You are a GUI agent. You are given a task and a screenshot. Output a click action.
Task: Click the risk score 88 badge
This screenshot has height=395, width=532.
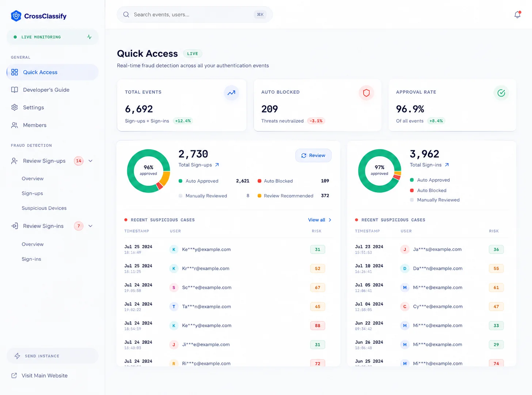(x=318, y=326)
